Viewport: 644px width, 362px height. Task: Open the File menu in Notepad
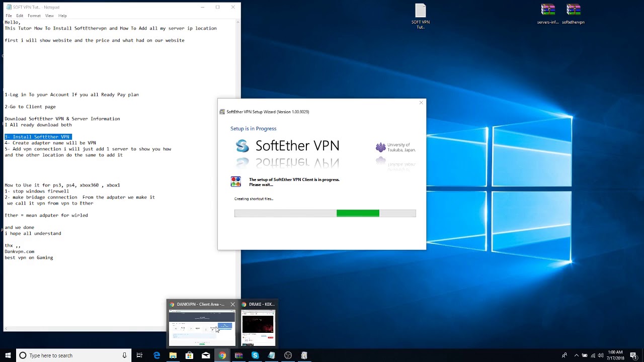click(x=9, y=16)
